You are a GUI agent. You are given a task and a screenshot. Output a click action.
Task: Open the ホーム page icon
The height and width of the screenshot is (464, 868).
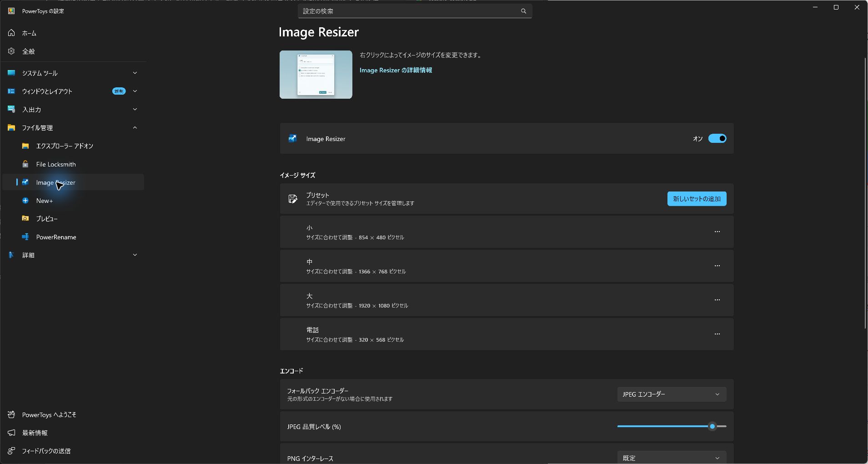pyautogui.click(x=11, y=33)
